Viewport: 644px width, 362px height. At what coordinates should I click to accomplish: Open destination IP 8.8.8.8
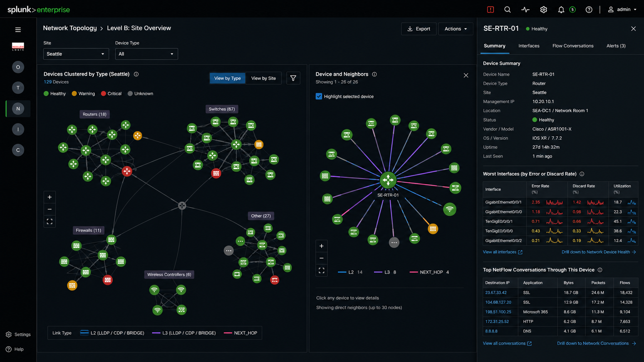(491, 331)
